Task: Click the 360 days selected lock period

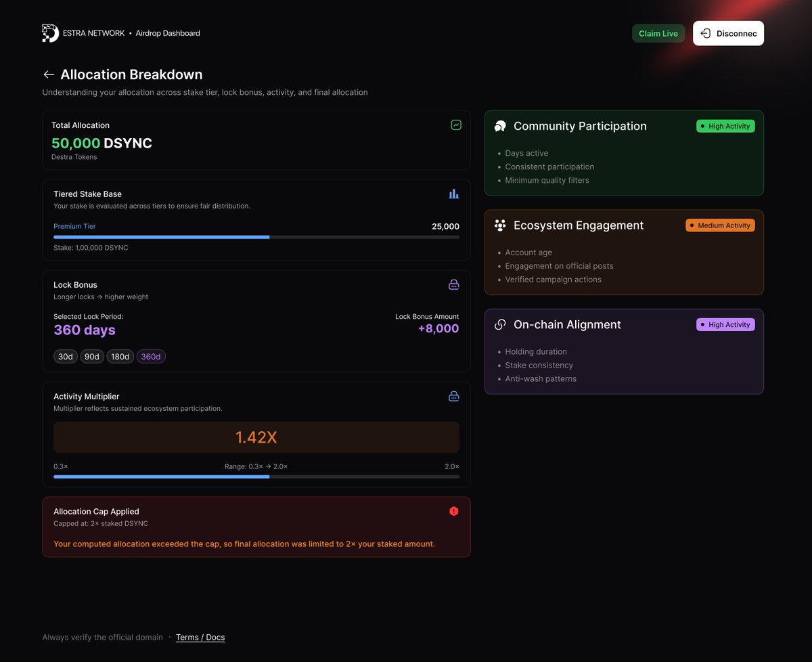Action: coord(85,330)
